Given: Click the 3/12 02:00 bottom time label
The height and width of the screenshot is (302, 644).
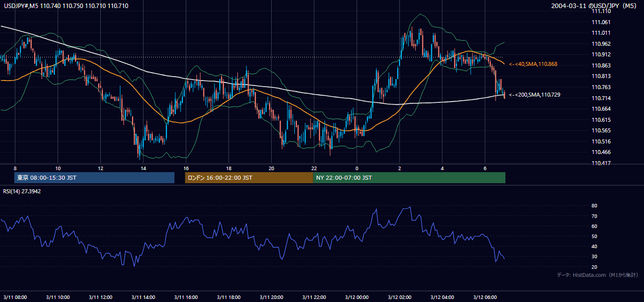Looking at the screenshot, I should coord(400,297).
